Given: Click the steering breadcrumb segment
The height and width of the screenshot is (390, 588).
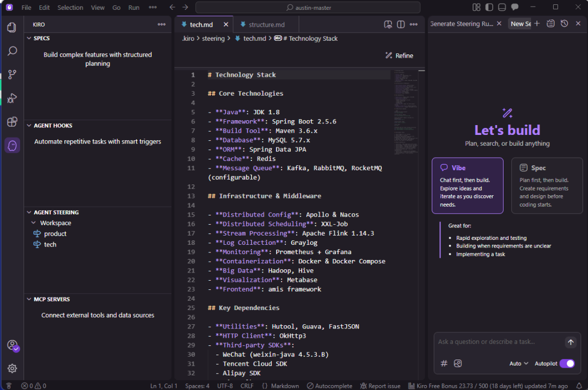Looking at the screenshot, I should point(213,39).
